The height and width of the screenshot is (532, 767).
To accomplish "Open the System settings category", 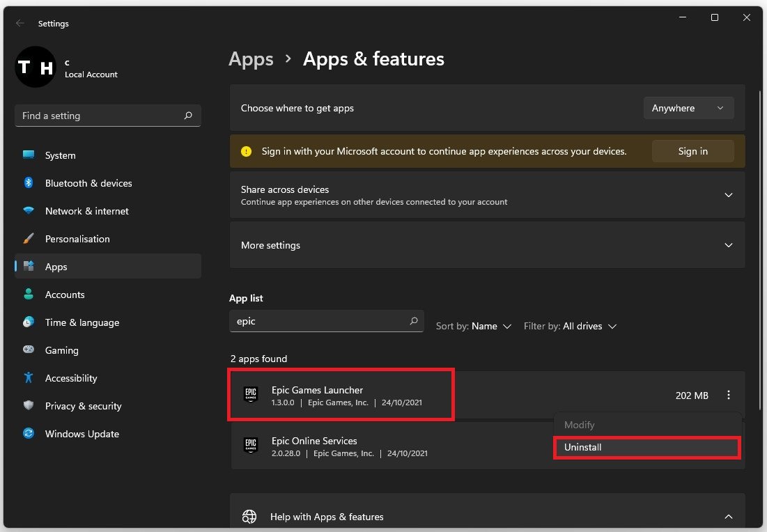I will coord(60,155).
